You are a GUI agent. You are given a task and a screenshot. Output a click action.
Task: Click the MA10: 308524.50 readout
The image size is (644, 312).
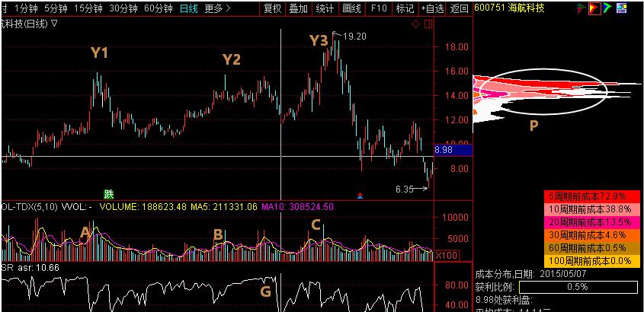[300, 207]
